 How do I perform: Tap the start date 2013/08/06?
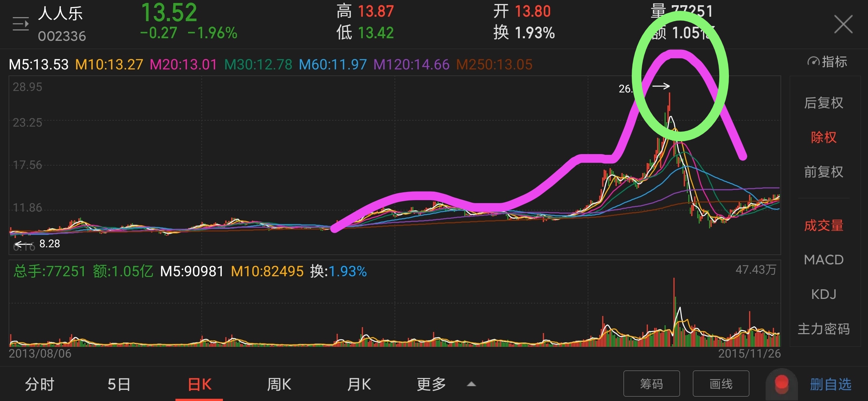pyautogui.click(x=40, y=353)
